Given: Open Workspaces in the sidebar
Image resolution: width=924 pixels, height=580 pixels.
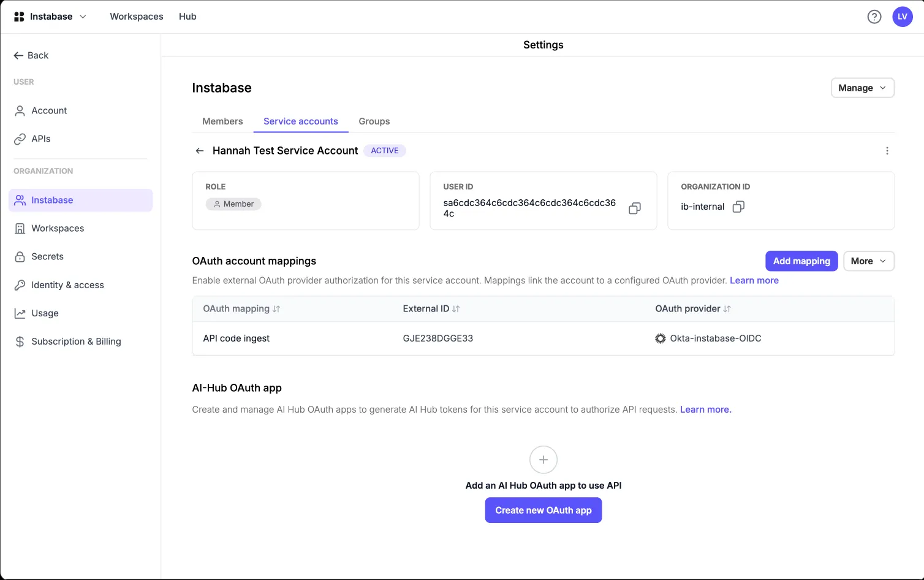Looking at the screenshot, I should click(x=80, y=228).
